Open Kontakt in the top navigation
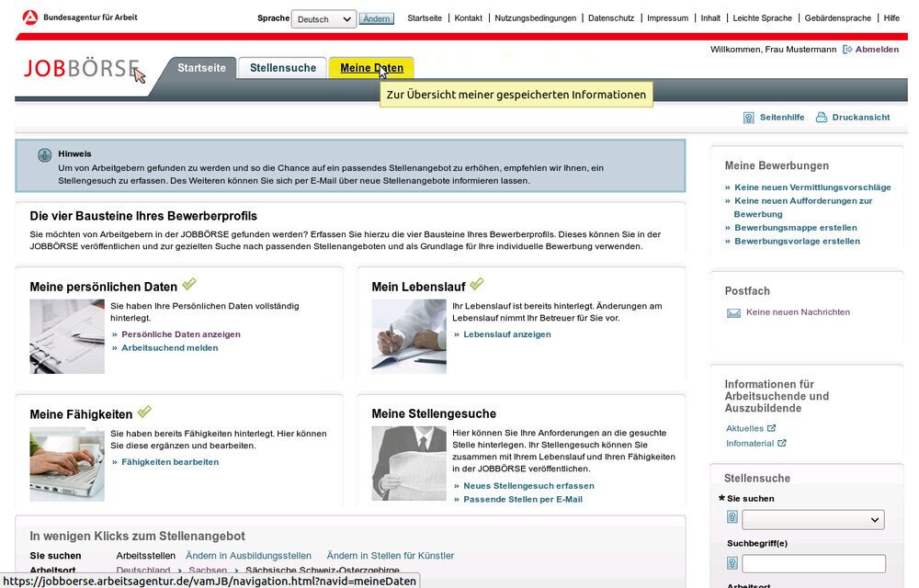Viewport: 919px width, 588px height. click(x=469, y=18)
